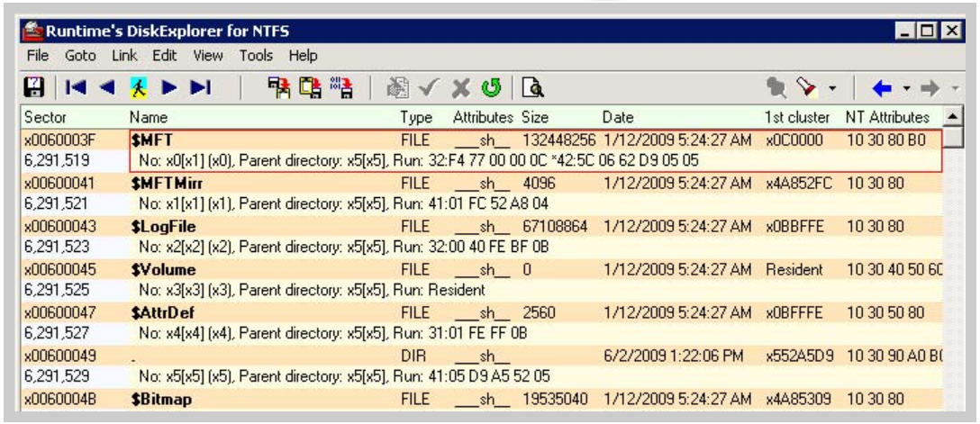Click the checkmark apply icon
This screenshot has width=980, height=424.
[429, 89]
